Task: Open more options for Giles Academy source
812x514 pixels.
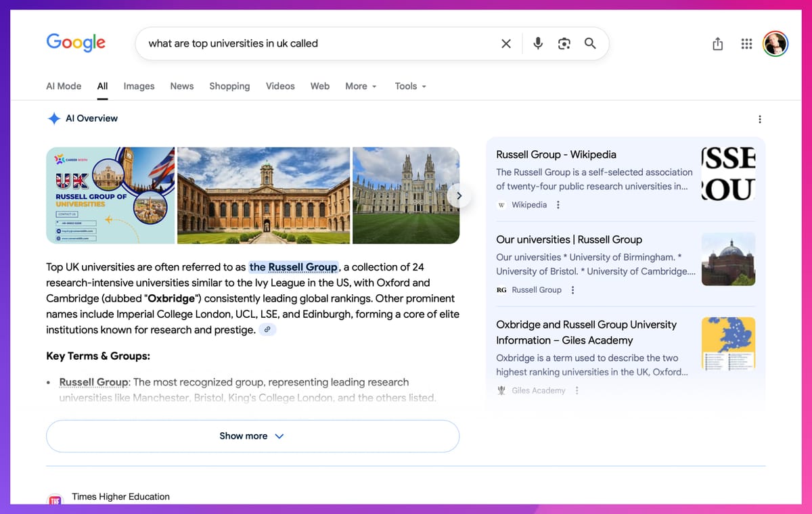Action: point(577,390)
